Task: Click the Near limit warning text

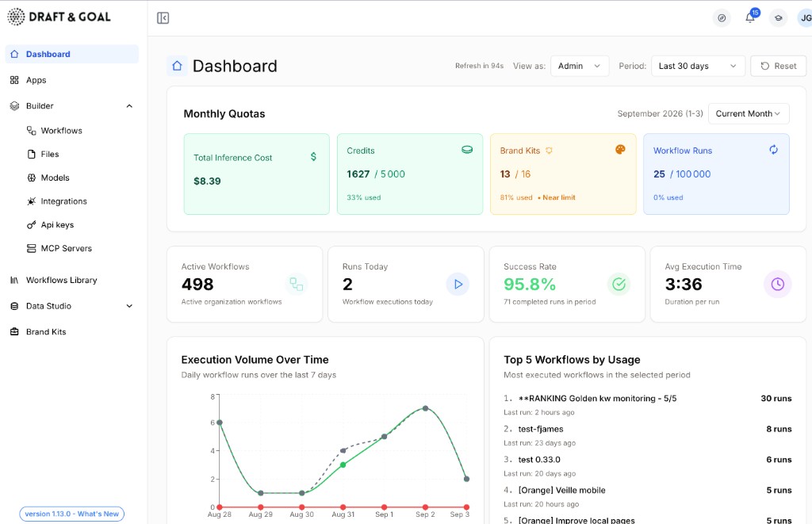Action: (559, 197)
